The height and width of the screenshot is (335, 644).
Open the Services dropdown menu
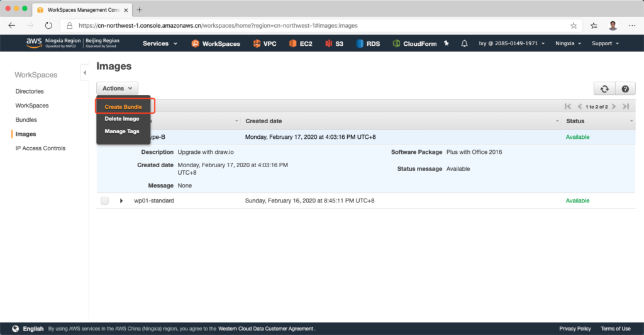pyautogui.click(x=160, y=43)
